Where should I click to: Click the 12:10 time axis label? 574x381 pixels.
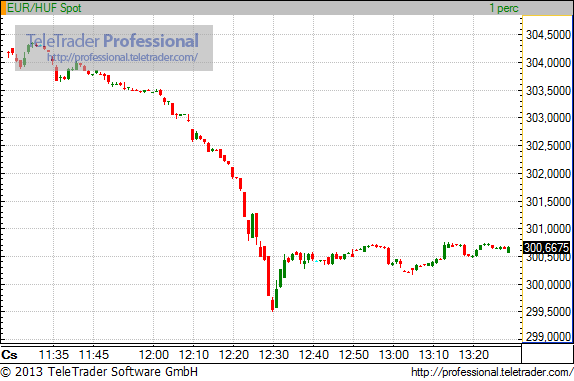(194, 355)
